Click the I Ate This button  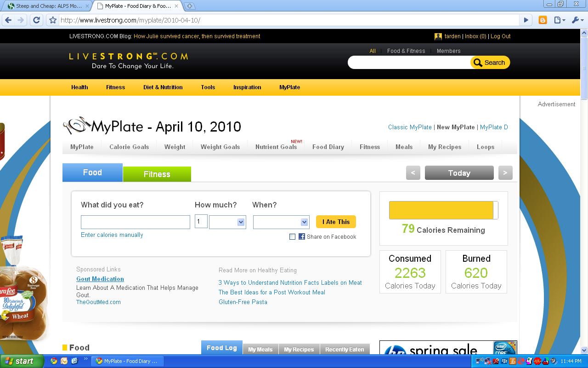pyautogui.click(x=336, y=222)
